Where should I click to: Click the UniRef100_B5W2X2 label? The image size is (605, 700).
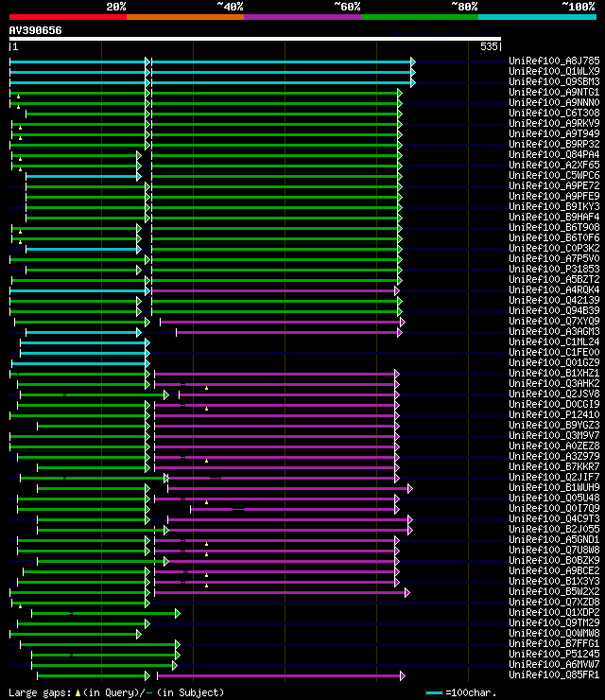(554, 591)
